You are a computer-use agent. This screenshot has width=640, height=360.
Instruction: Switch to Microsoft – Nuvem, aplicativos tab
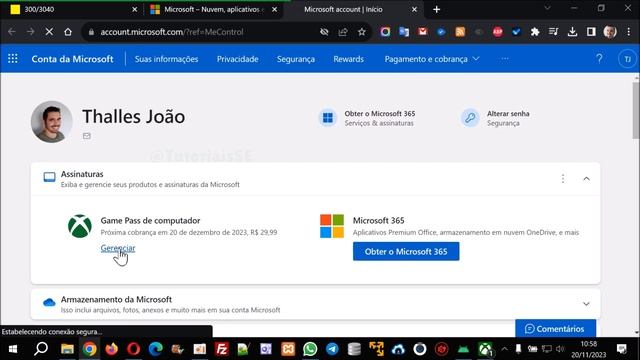click(x=212, y=9)
